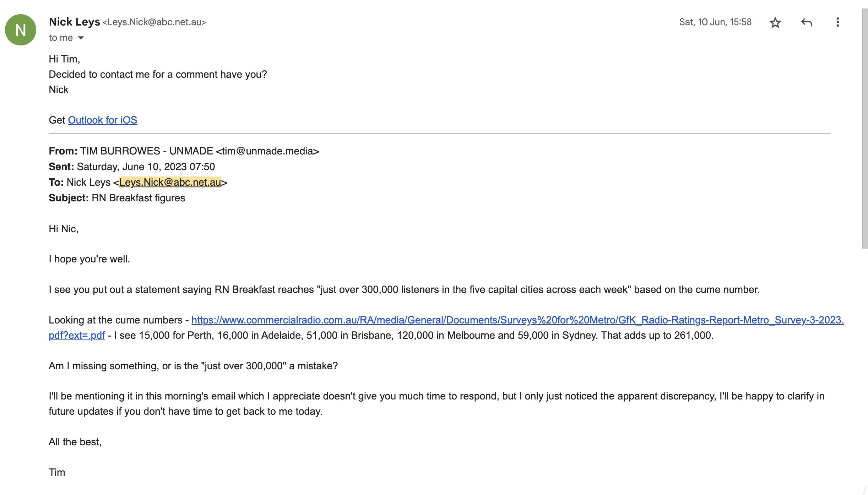
Task: Click the horizontal divider above the quoted message
Action: (439, 134)
